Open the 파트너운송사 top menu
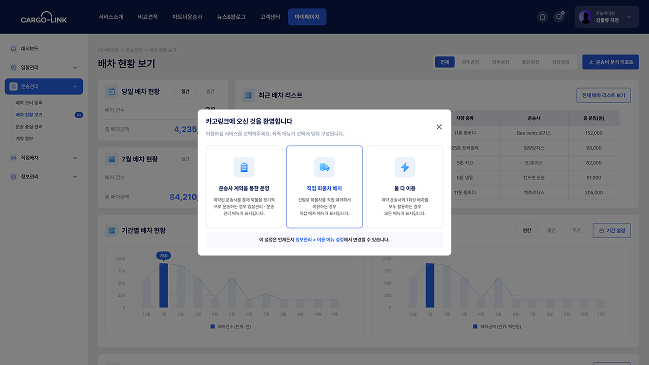Viewport: 649px width, 365px height. pyautogui.click(x=187, y=17)
